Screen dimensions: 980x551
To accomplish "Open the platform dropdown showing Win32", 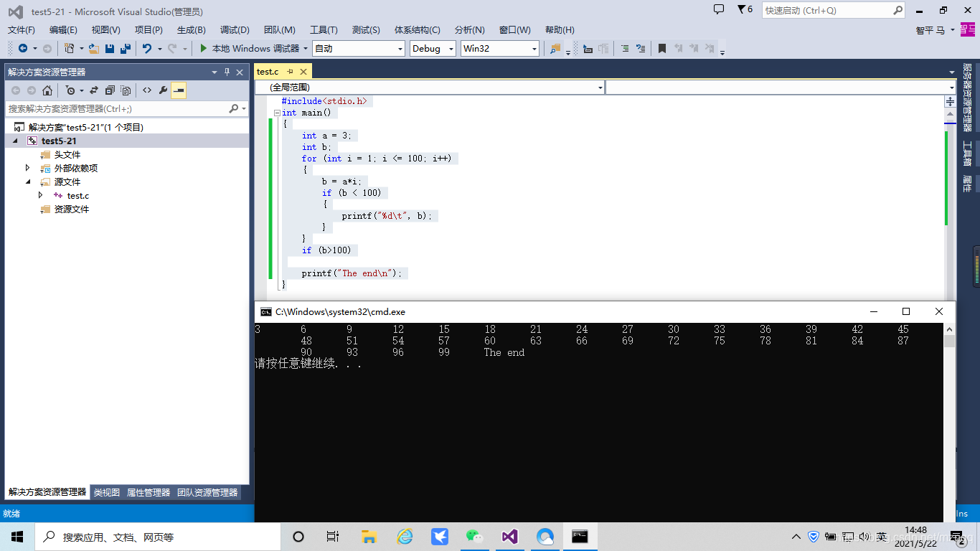I will click(500, 48).
